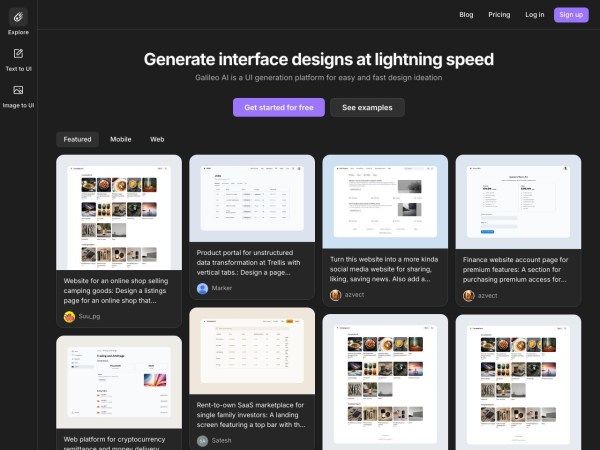Open the Trellis product portal design thumbnail

pyautogui.click(x=251, y=197)
